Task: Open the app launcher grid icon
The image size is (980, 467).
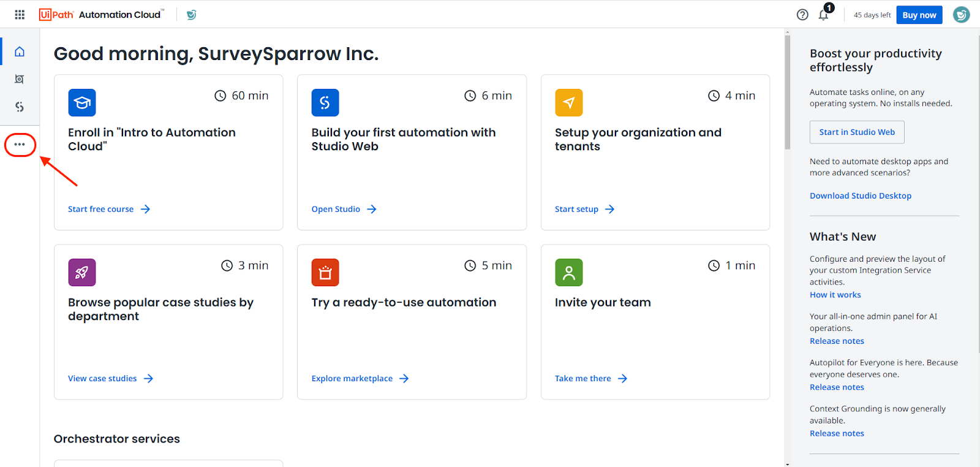Action: (x=20, y=15)
